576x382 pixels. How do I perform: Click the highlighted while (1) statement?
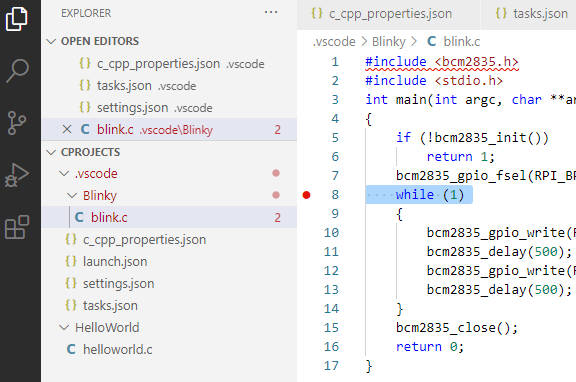coord(429,195)
